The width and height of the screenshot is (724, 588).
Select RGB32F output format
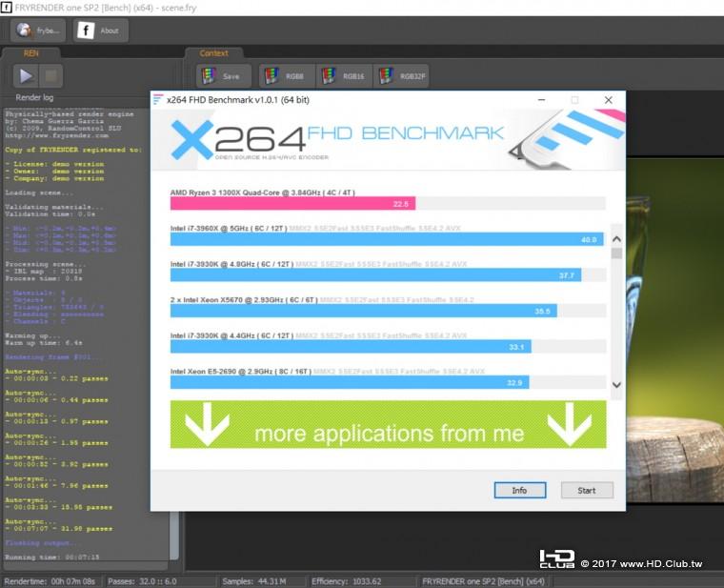click(401, 76)
